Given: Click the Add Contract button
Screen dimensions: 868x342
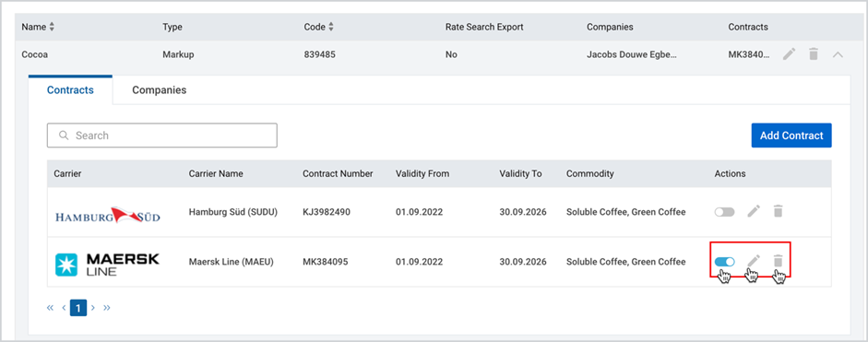Looking at the screenshot, I should coord(791,136).
